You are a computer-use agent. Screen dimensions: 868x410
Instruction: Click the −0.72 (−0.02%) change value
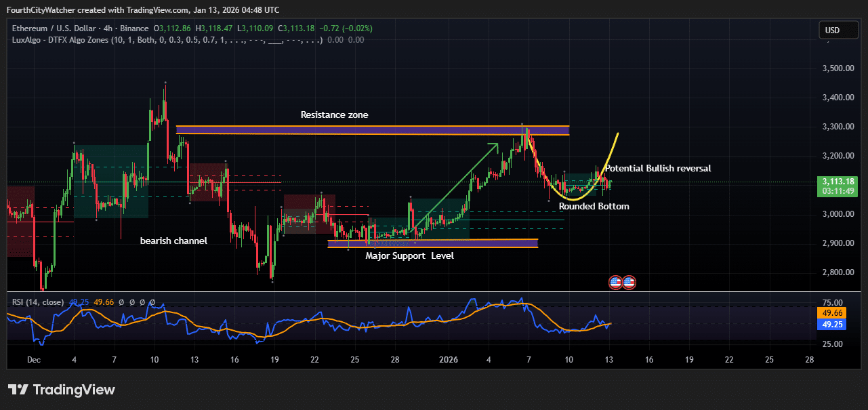coord(346,28)
